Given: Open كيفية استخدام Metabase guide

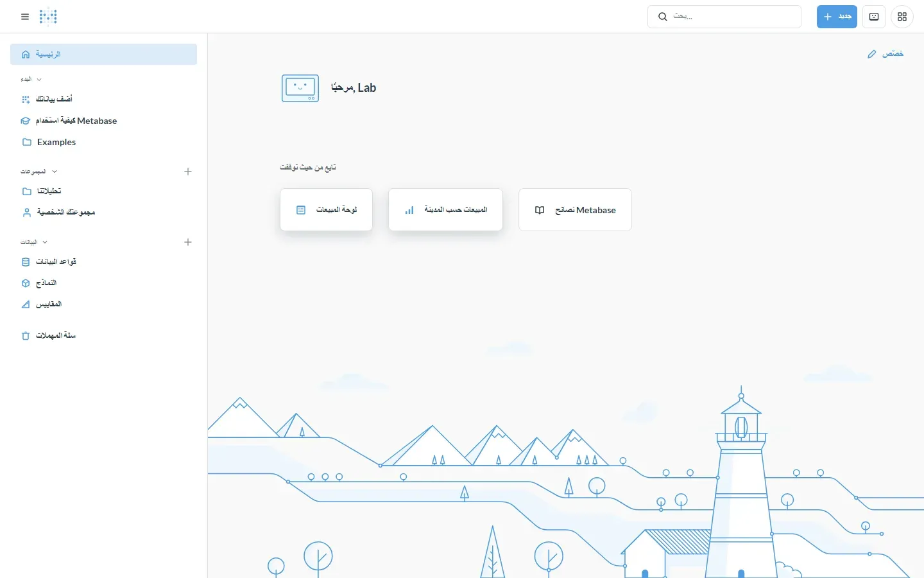Looking at the screenshot, I should [103, 121].
